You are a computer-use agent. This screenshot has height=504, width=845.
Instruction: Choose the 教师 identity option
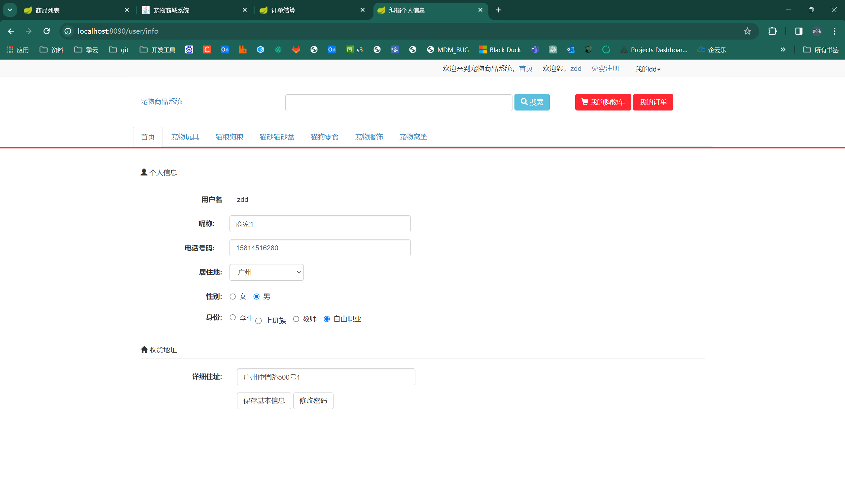point(296,319)
